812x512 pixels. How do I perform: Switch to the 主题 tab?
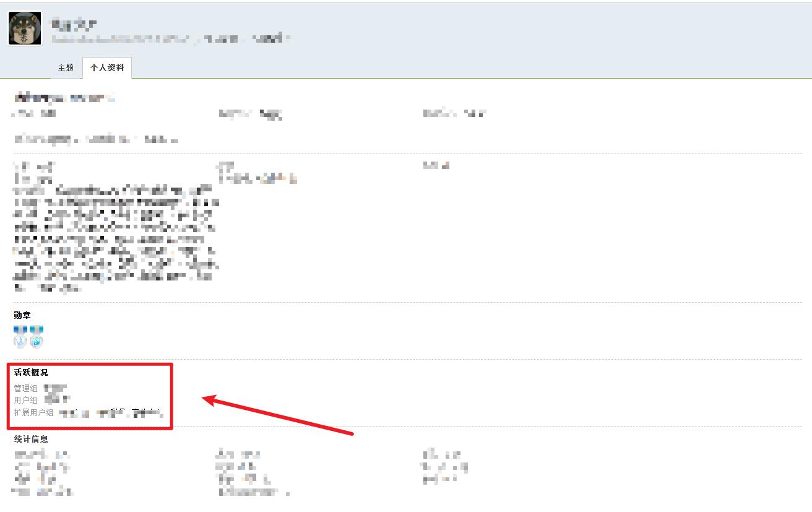point(66,68)
